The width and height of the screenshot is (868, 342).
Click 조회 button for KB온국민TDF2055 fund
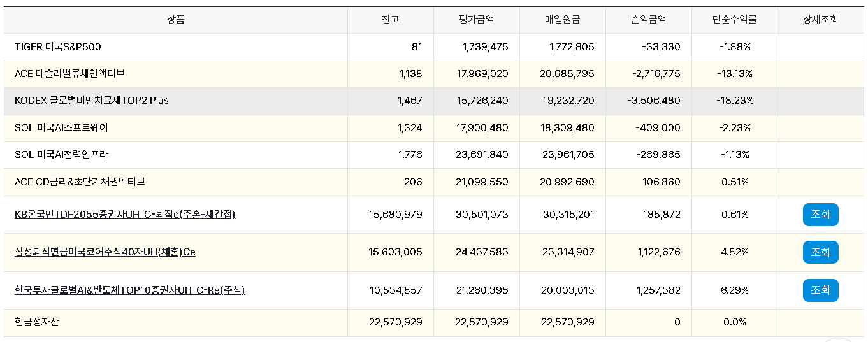click(820, 215)
